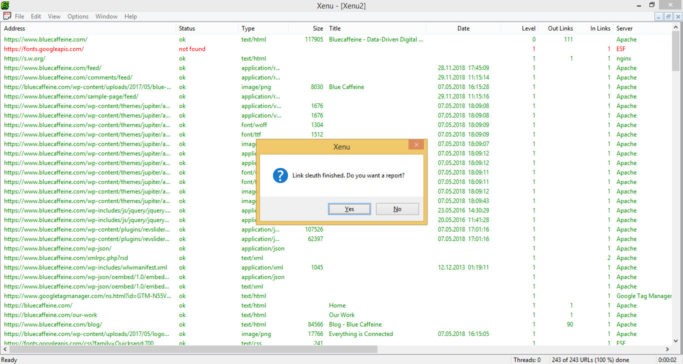Click No in the Xenu report dialog
The image size is (683, 364).
pyautogui.click(x=397, y=209)
